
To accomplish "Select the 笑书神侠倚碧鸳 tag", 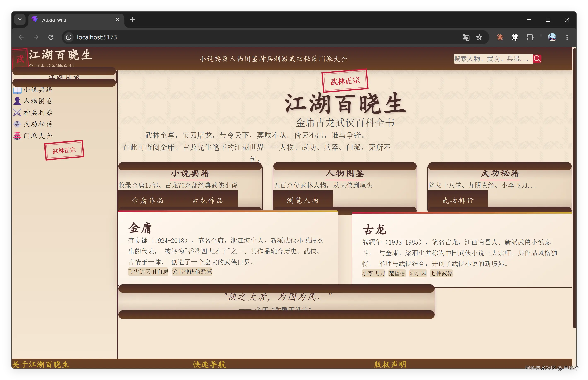I will click(192, 272).
